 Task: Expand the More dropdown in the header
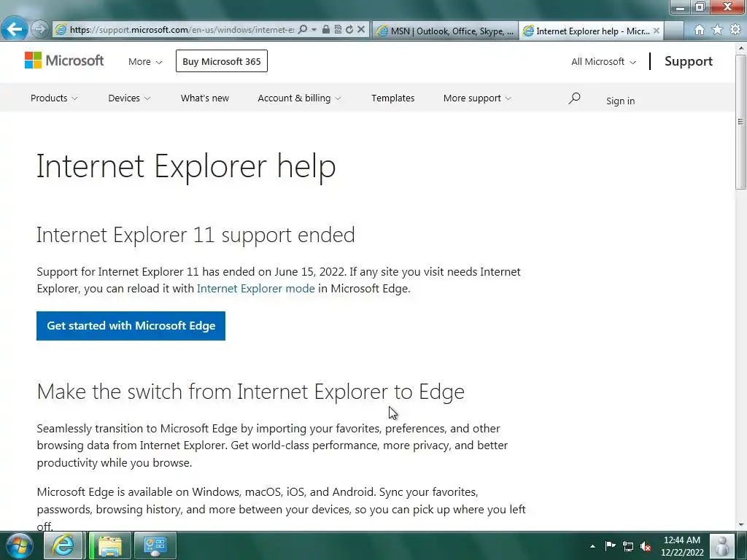click(x=145, y=61)
